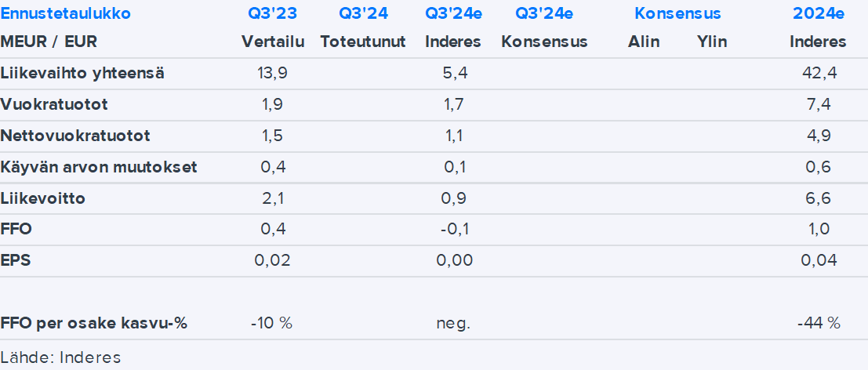The height and width of the screenshot is (370, 868).
Task: Click the Q3'24 Toteutunut column header
Action: [x=363, y=13]
